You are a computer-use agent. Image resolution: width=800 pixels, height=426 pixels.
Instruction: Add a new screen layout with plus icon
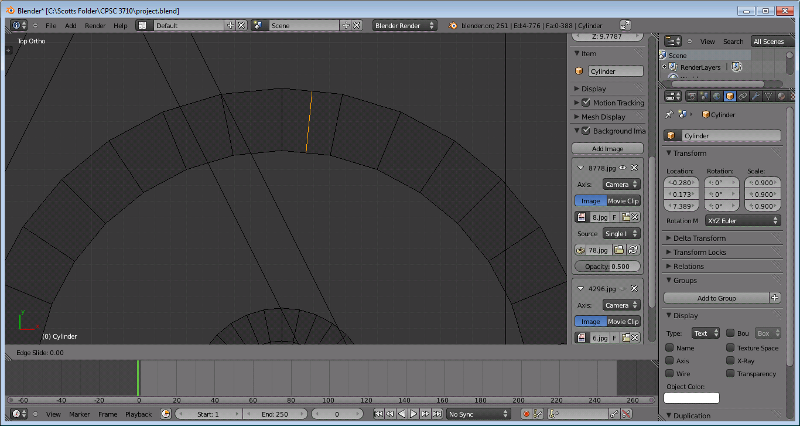(x=231, y=25)
